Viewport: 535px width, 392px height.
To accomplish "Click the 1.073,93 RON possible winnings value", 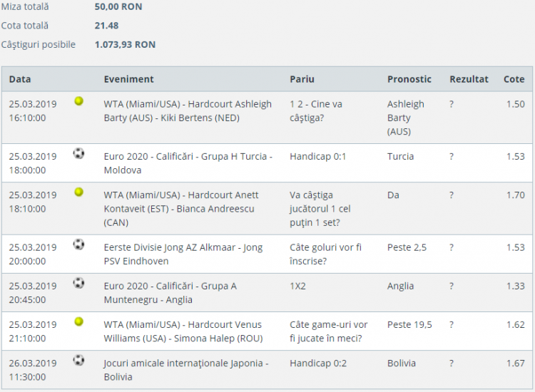I will click(x=125, y=44).
